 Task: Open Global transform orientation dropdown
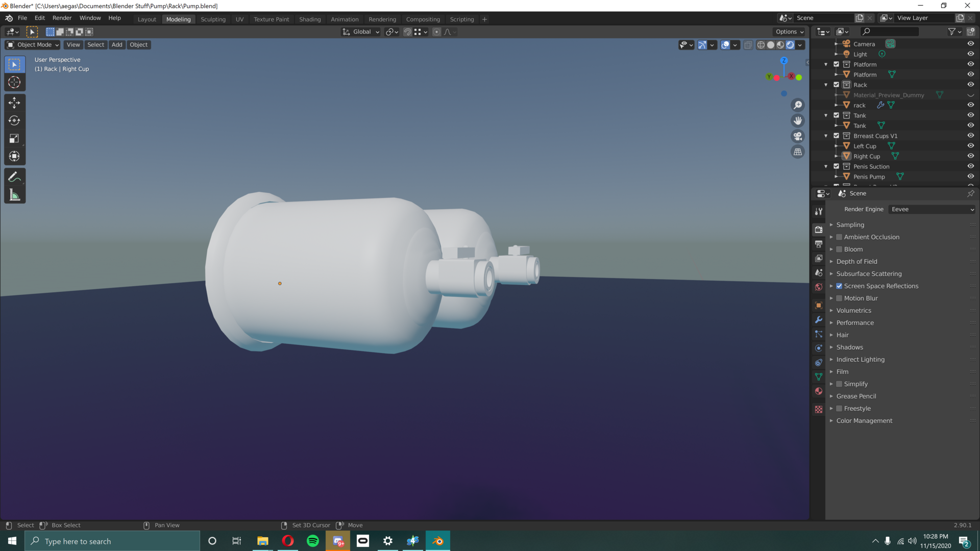(x=361, y=32)
